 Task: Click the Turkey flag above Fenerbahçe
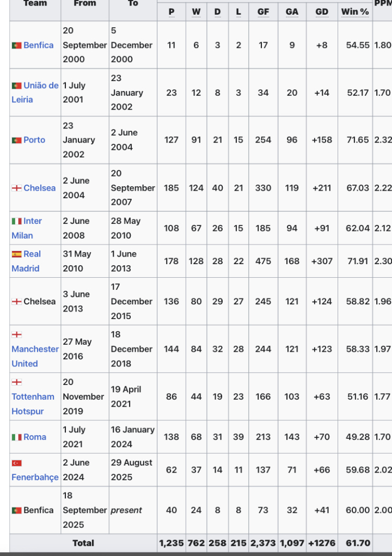(x=17, y=463)
